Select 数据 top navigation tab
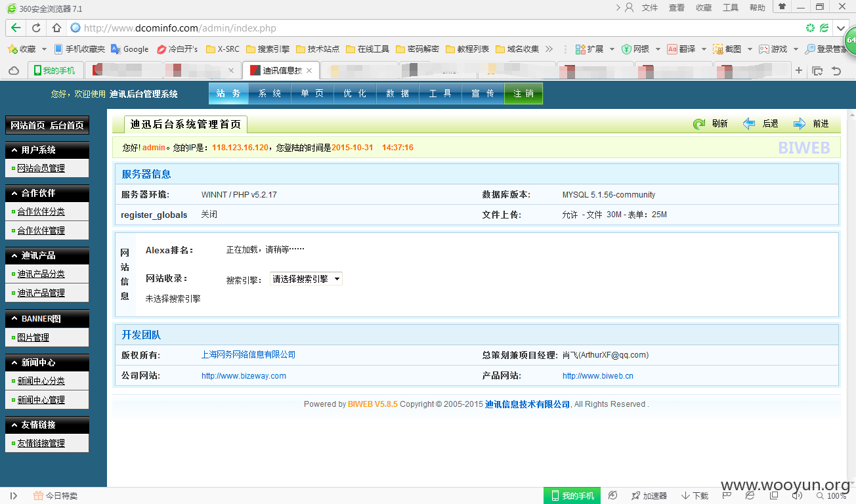 398,94
